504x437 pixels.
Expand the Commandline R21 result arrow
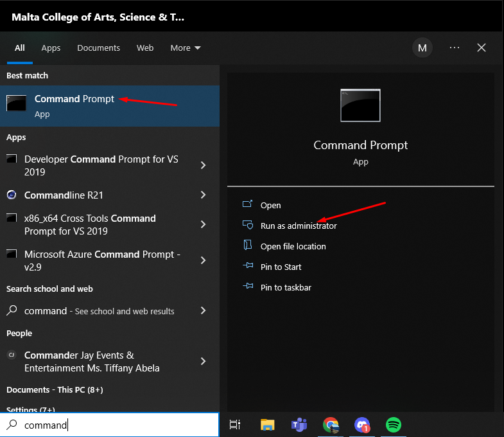(203, 195)
